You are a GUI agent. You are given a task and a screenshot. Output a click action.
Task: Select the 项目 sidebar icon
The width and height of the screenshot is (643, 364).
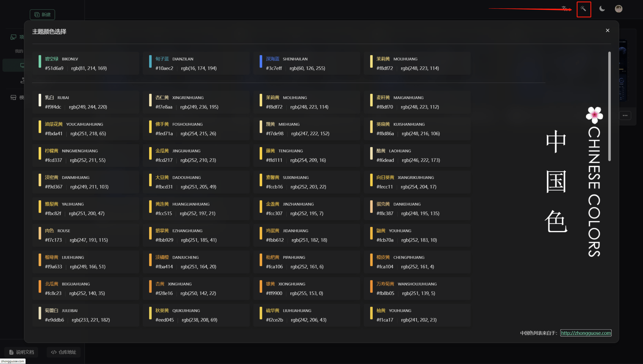(x=13, y=37)
